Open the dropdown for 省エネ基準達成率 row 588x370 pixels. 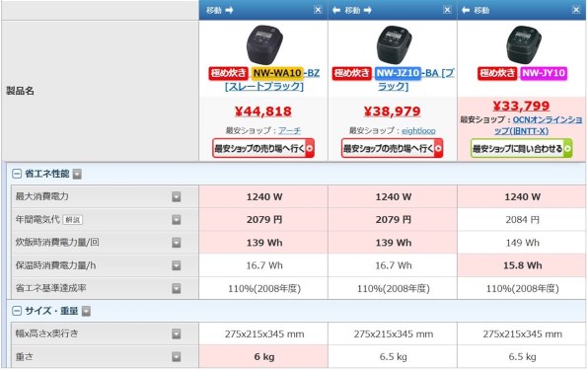177,288
